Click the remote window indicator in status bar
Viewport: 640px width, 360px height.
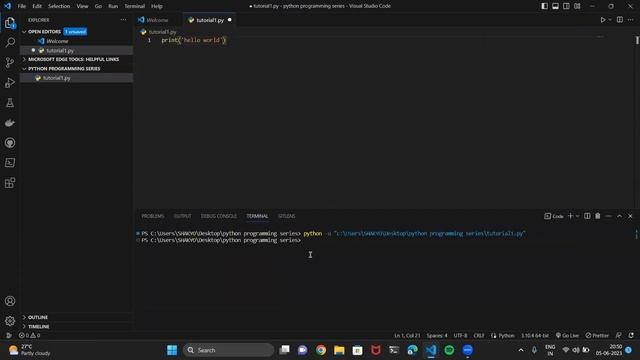pos(8,335)
